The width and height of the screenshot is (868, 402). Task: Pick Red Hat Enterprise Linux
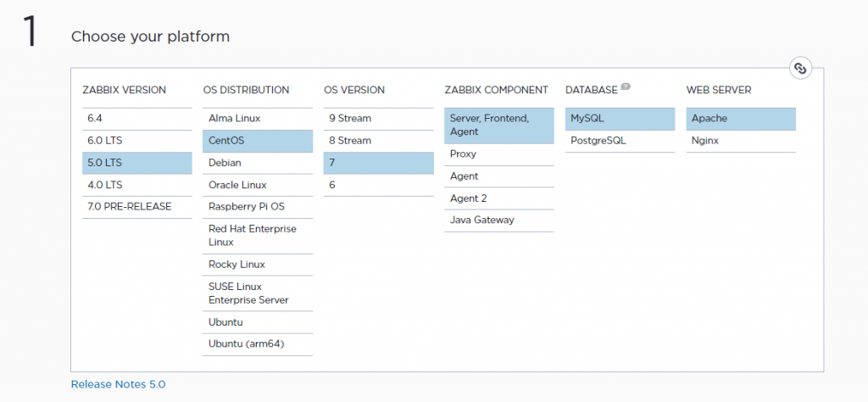pyautogui.click(x=257, y=236)
